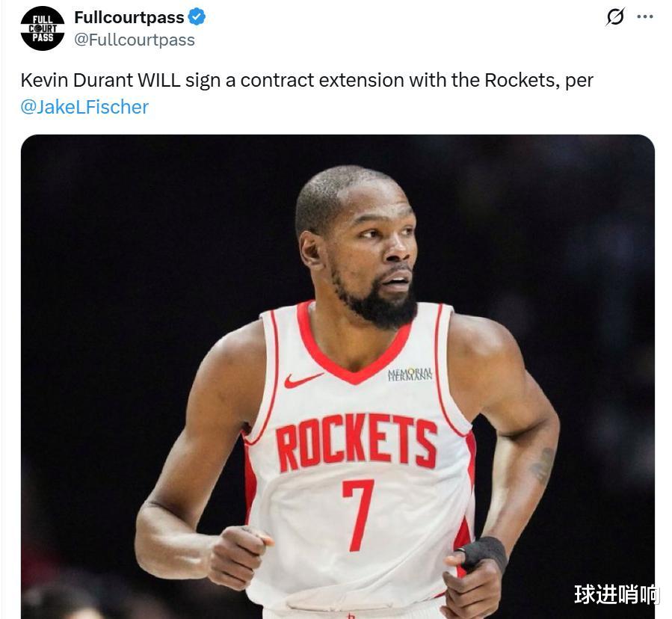Open the Fullcourtpass profile avatar
The width and height of the screenshot is (672, 619).
(x=43, y=28)
